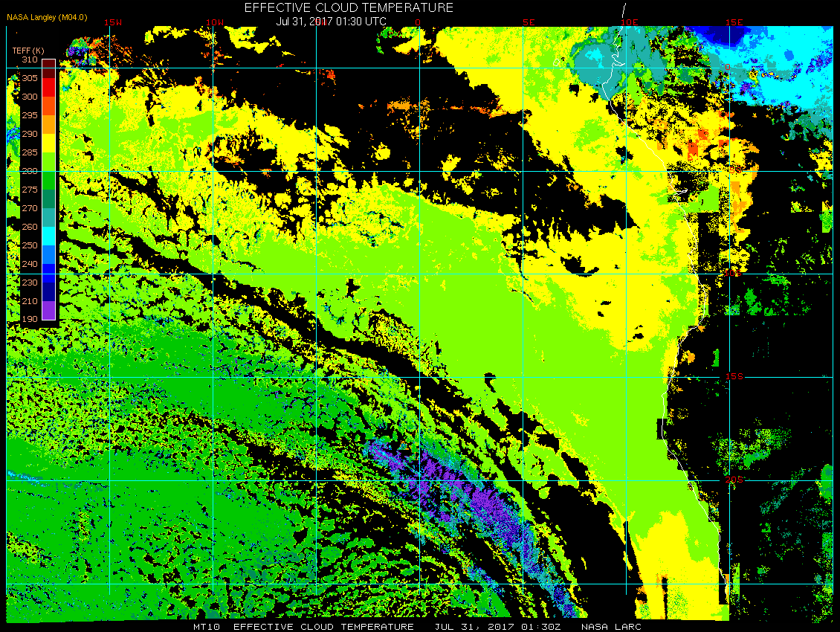
Task: Click the purple 190–210 K legend swatch
Action: [x=49, y=310]
